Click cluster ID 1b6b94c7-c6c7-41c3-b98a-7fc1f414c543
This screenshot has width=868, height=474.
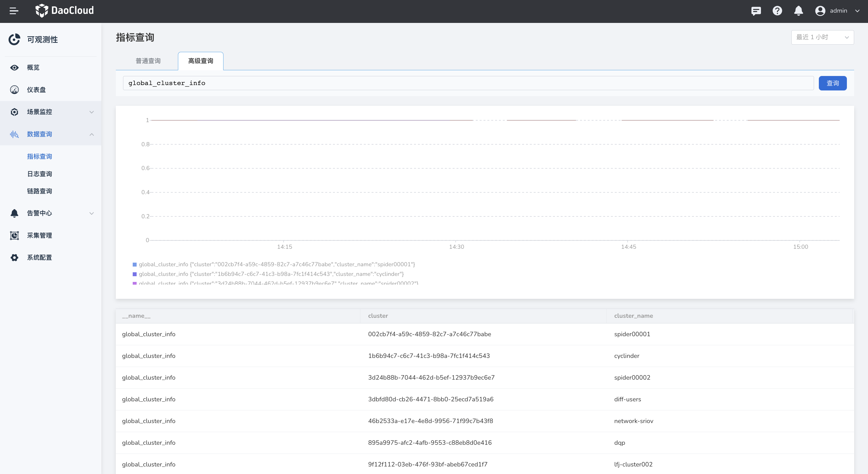coord(429,356)
